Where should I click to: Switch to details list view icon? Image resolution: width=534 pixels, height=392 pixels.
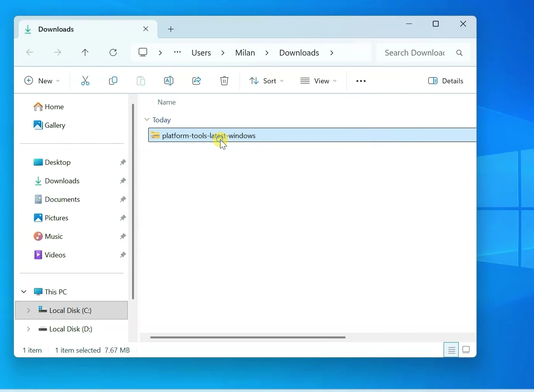[x=451, y=350]
